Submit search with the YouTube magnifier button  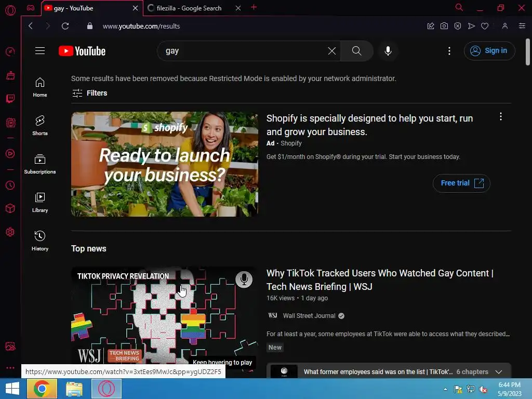pyautogui.click(x=356, y=51)
